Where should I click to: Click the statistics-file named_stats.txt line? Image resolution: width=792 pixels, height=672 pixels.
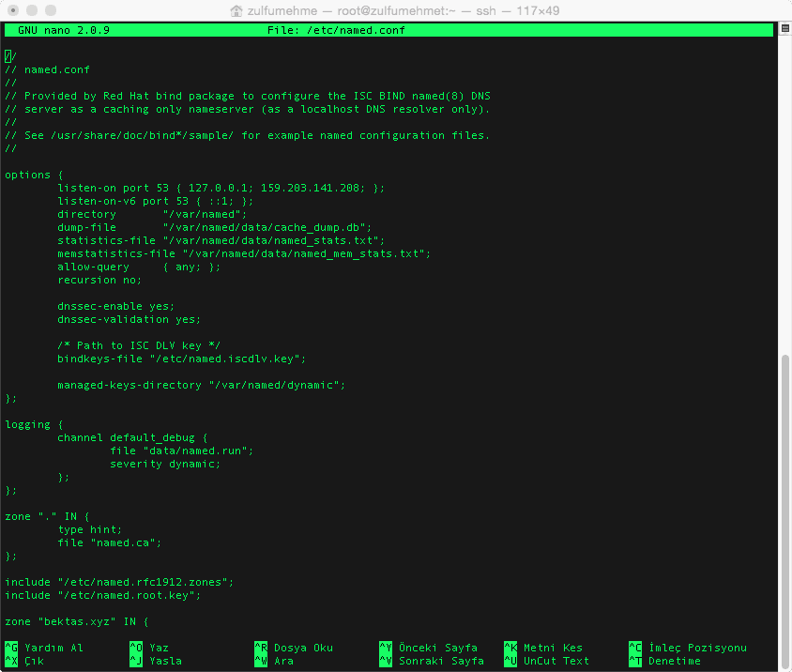(221, 240)
